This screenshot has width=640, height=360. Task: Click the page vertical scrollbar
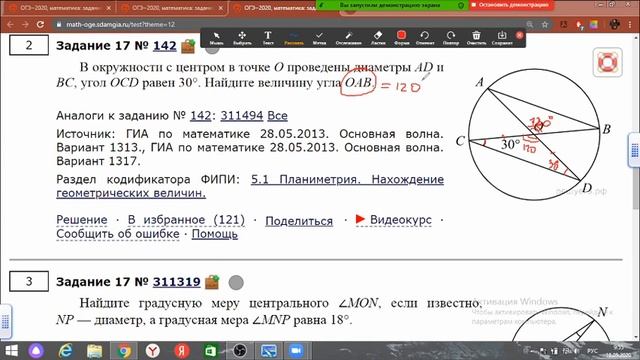pyautogui.click(x=637, y=188)
